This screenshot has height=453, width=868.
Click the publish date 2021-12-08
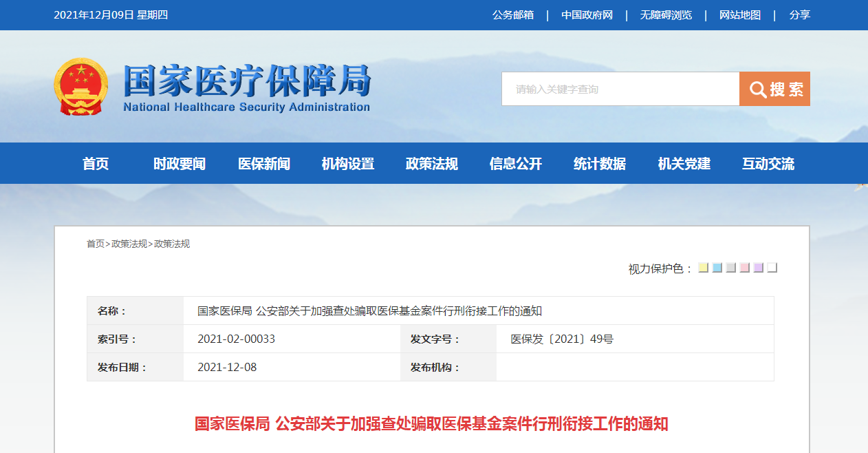coord(227,367)
